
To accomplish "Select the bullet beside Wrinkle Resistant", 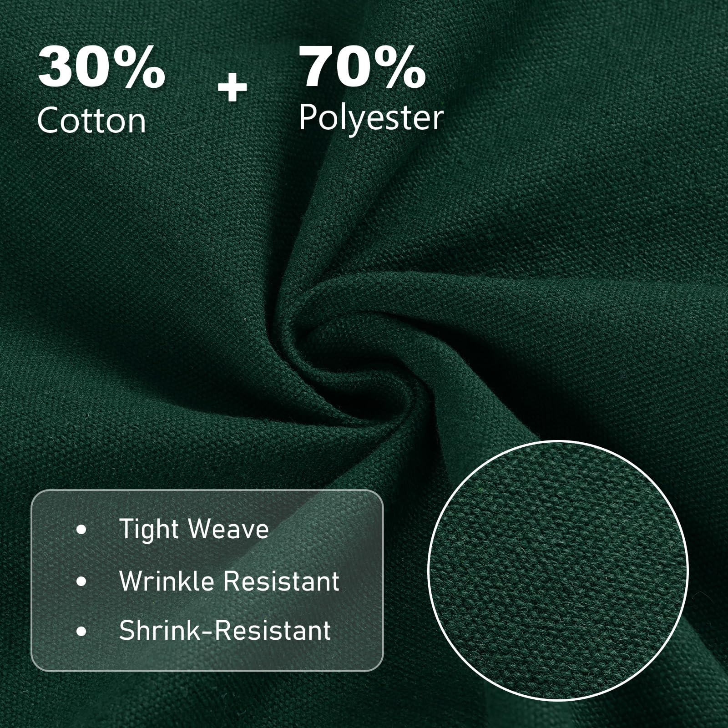I will (82, 581).
